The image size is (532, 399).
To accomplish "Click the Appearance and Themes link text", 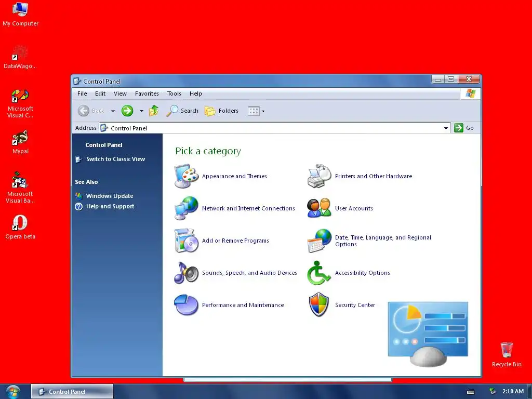I will tap(234, 176).
